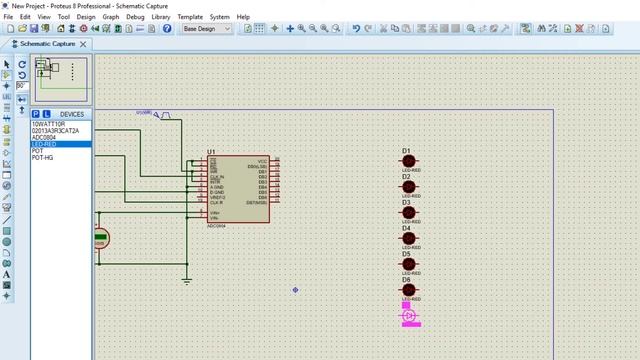Click the U1 ADC0804 chip component
640x360 pixels.
coord(238,189)
